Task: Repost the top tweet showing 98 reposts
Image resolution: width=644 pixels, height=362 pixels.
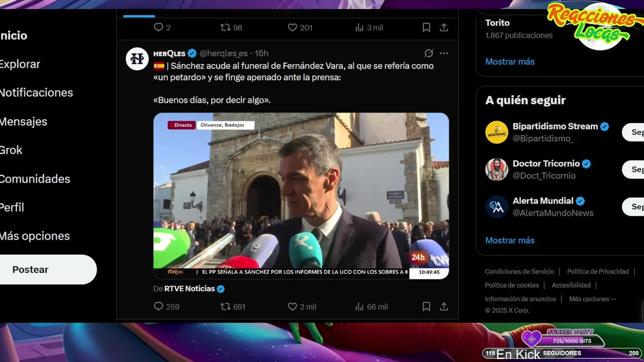Action: tap(231, 28)
